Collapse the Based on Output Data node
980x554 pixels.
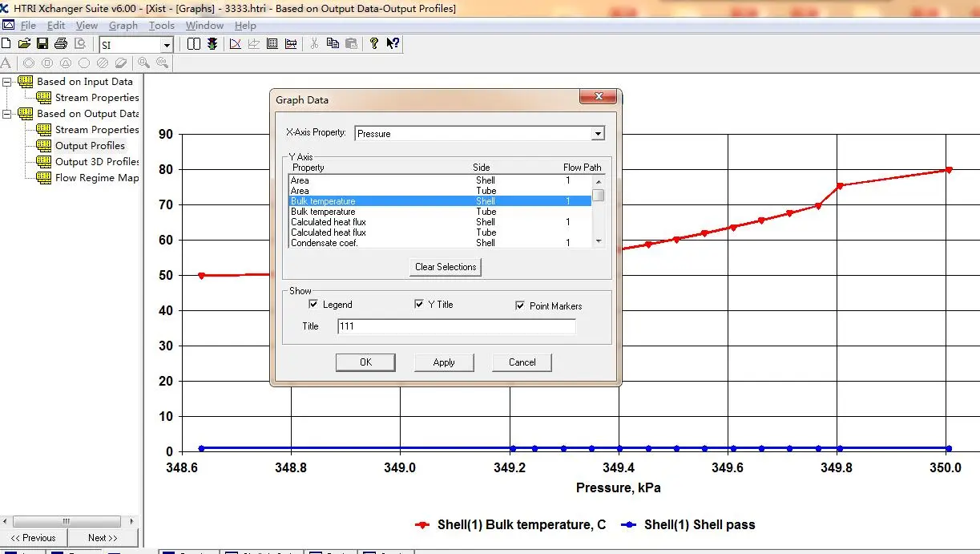click(6, 114)
